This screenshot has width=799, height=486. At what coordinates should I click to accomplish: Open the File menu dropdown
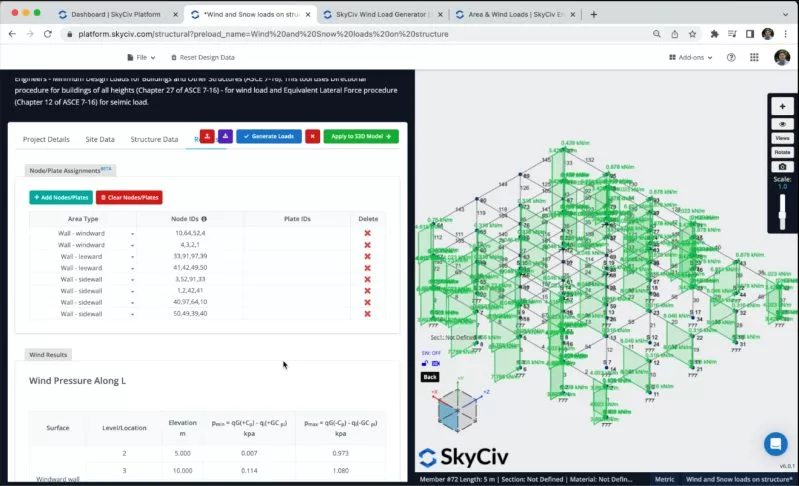coord(141,58)
